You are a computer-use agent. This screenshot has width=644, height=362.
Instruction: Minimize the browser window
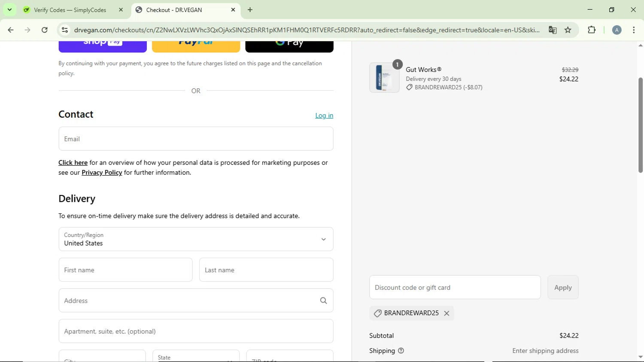(590, 10)
